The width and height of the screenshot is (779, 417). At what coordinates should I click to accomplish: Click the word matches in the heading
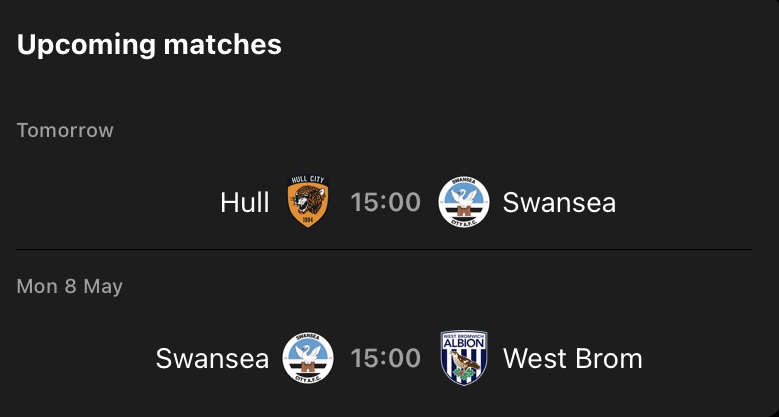[225, 45]
